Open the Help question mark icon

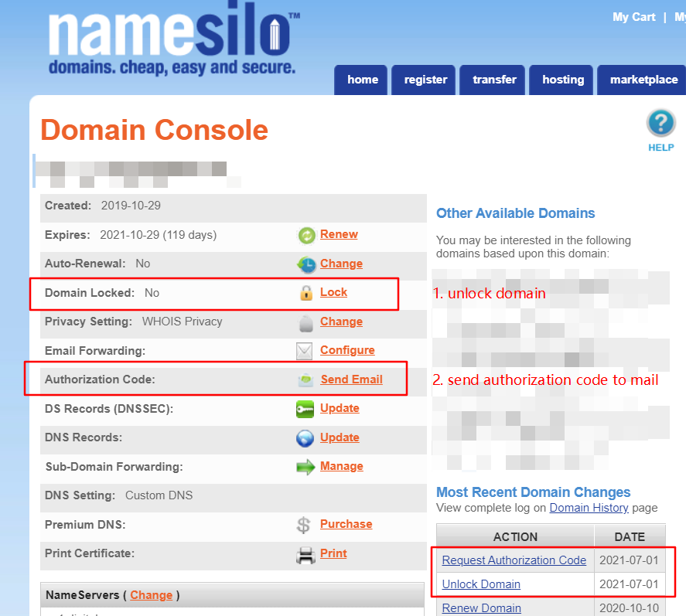tap(660, 124)
